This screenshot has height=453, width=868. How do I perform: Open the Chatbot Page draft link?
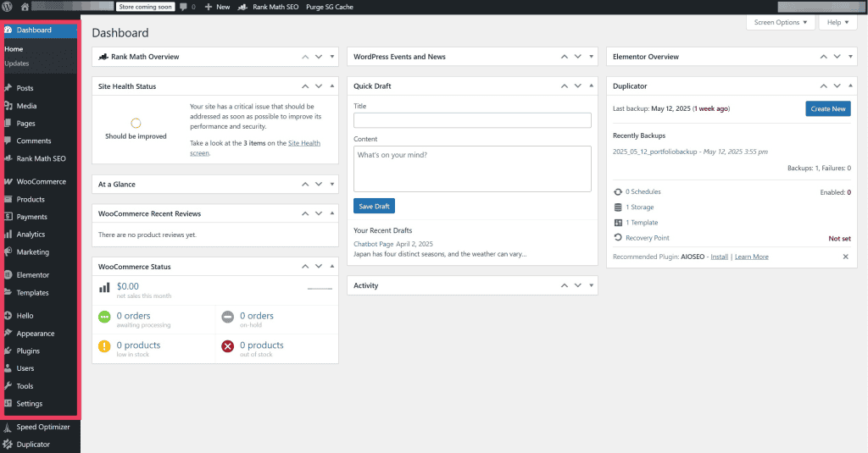pos(374,244)
